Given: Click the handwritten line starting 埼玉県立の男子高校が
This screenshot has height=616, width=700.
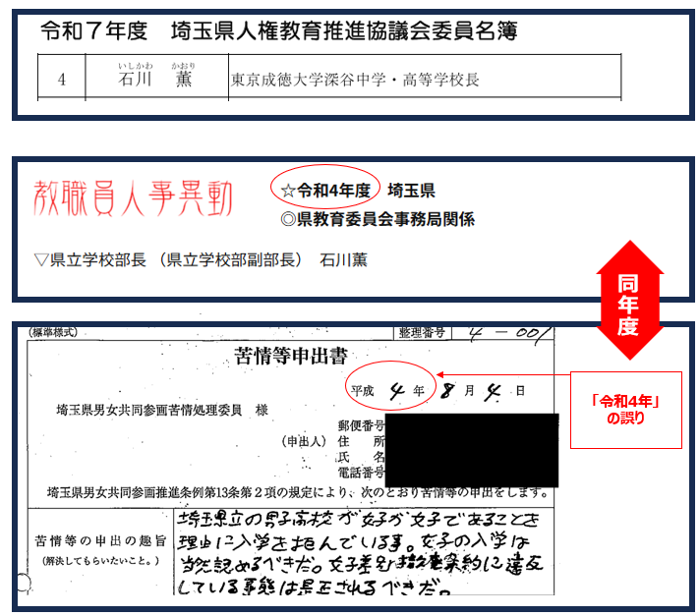Looking at the screenshot, I should tap(359, 520).
